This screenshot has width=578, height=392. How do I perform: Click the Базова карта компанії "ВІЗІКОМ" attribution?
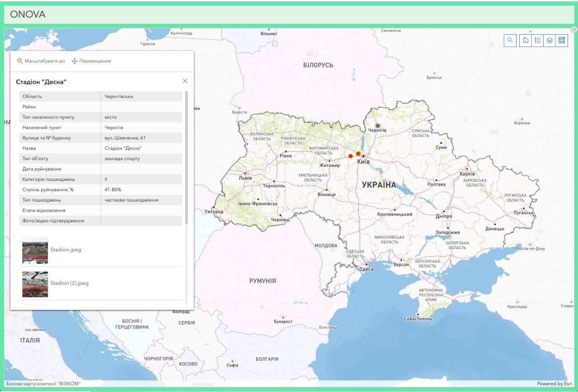click(x=43, y=384)
